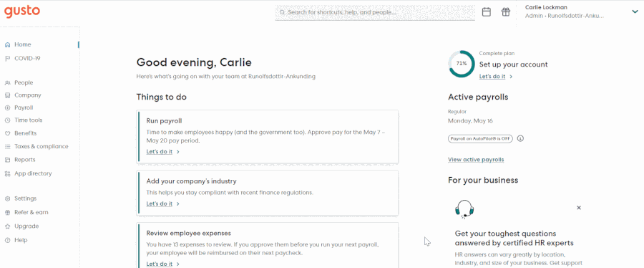Click the Gusto logo

[22, 11]
